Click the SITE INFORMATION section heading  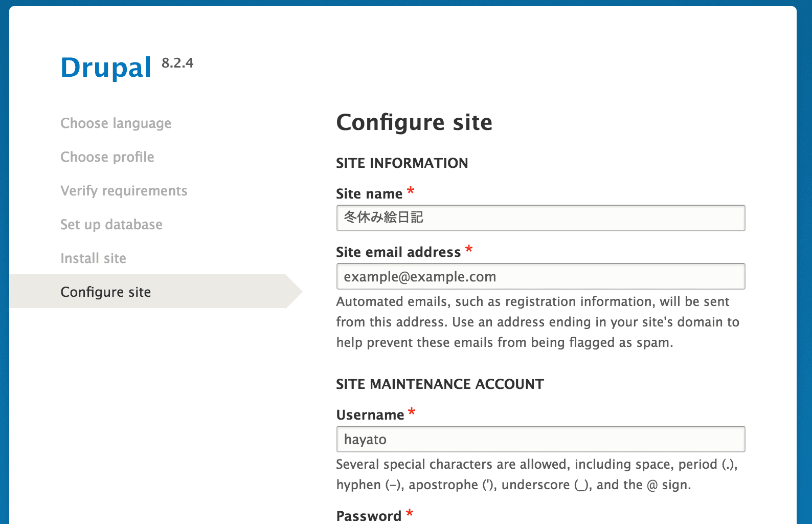[402, 163]
